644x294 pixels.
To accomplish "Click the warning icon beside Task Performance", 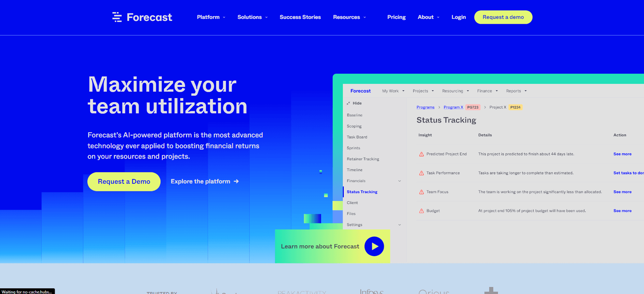I will pos(421,173).
